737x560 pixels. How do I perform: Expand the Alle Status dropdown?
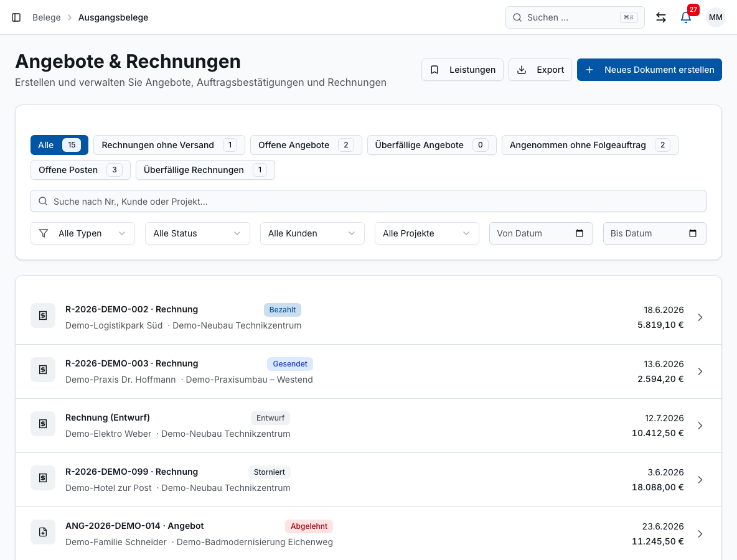(197, 233)
